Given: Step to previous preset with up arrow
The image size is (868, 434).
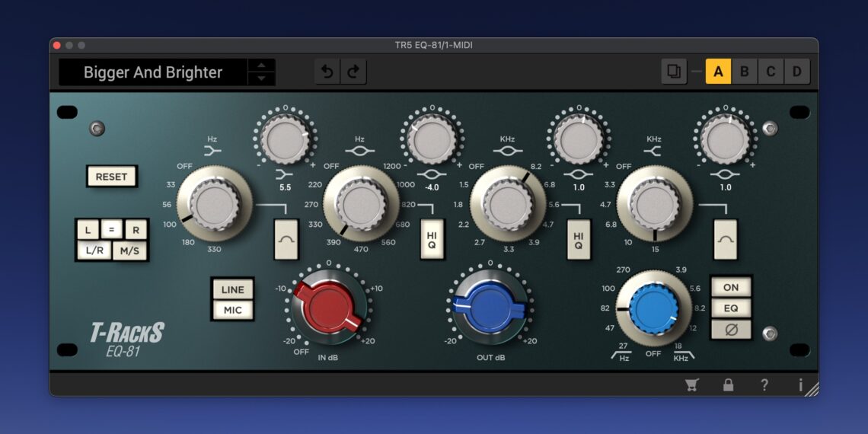Looking at the screenshot, I should [x=262, y=66].
